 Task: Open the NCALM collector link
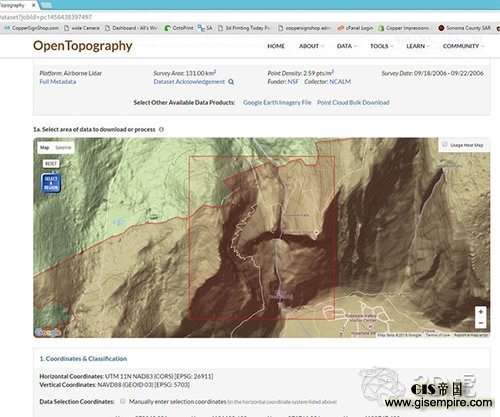(340, 82)
